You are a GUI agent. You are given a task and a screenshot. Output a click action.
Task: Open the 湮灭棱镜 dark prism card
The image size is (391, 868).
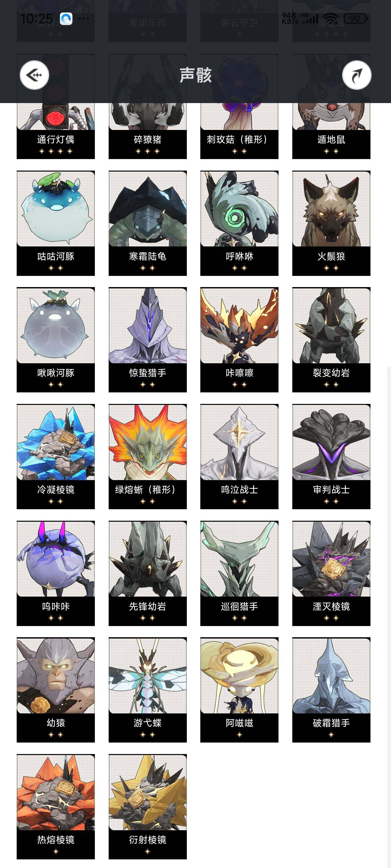tap(331, 573)
